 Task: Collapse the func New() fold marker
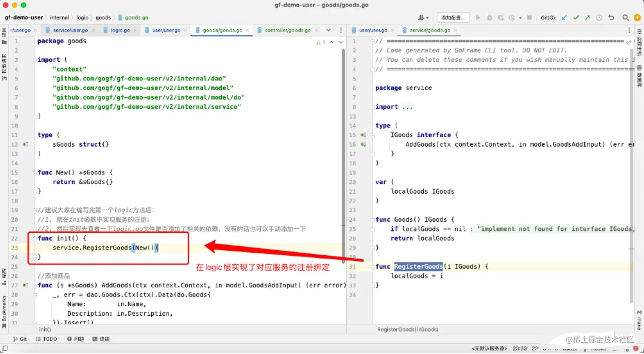tap(35, 172)
